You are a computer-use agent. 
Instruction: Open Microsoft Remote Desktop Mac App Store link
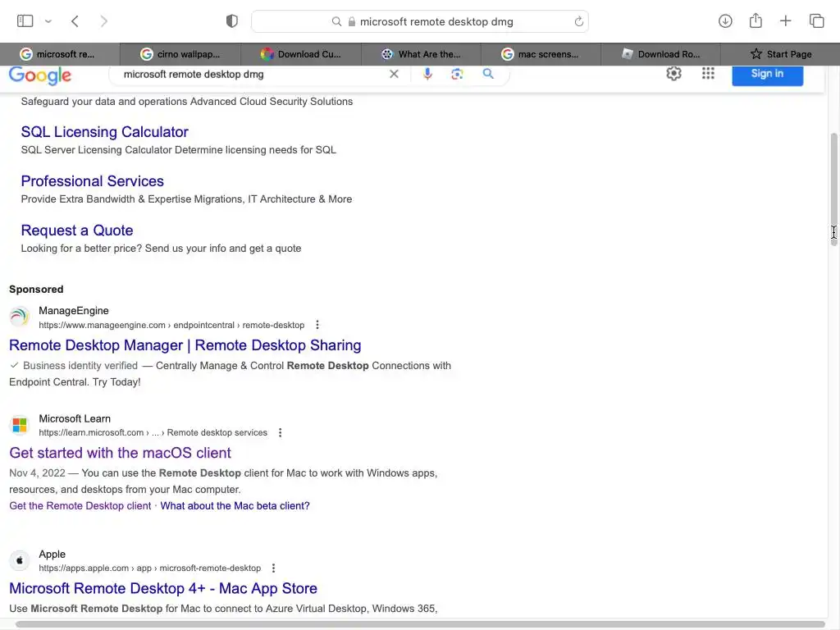click(x=163, y=589)
